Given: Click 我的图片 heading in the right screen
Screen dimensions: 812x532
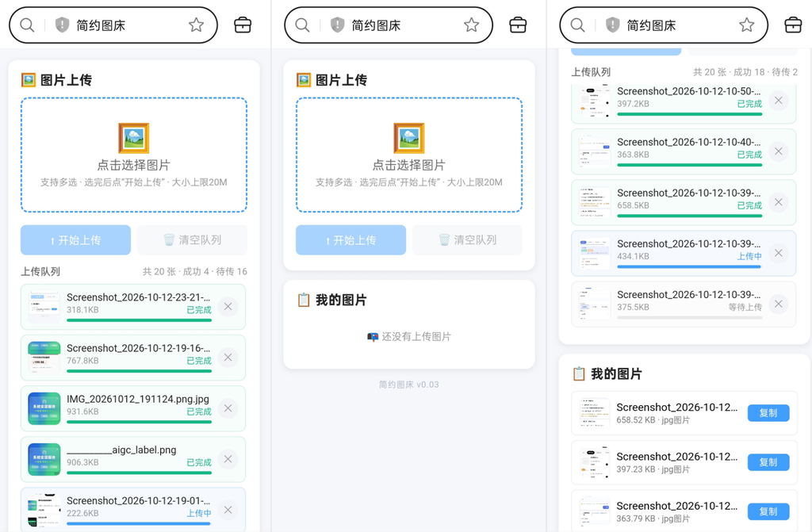Looking at the screenshot, I should tap(617, 374).
